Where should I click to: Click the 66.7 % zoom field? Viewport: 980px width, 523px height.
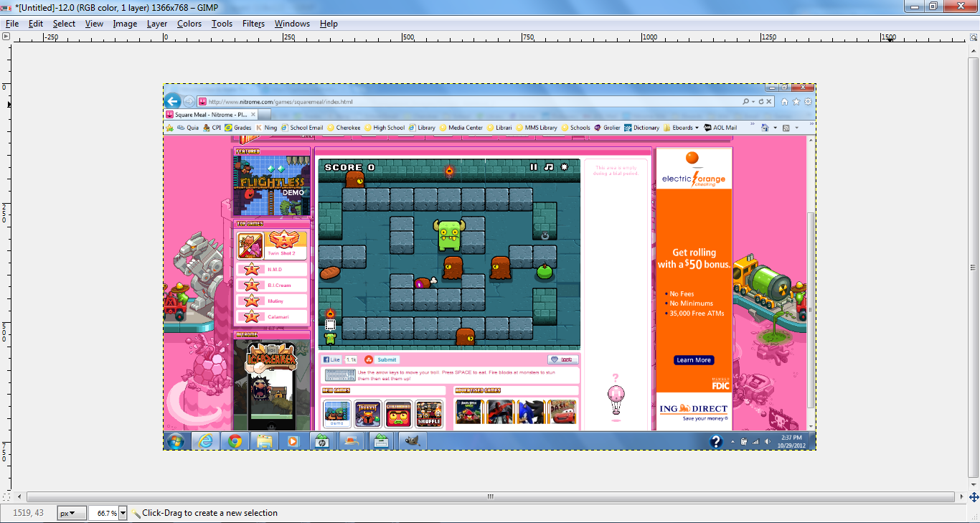pos(103,513)
